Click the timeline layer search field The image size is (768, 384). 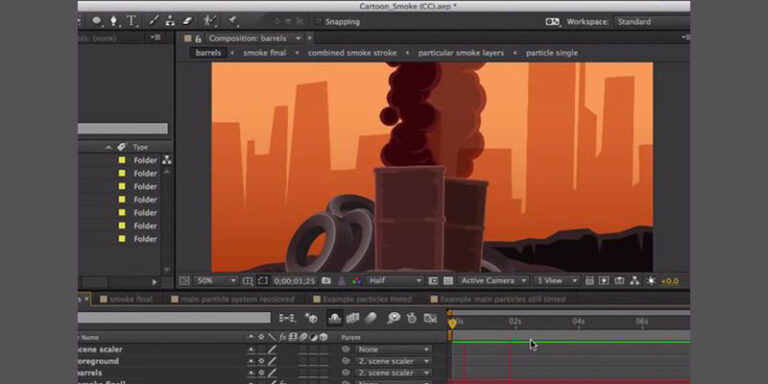tap(174, 318)
